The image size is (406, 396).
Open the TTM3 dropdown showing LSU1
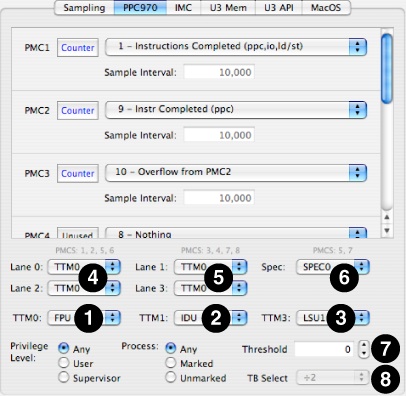[332, 318]
